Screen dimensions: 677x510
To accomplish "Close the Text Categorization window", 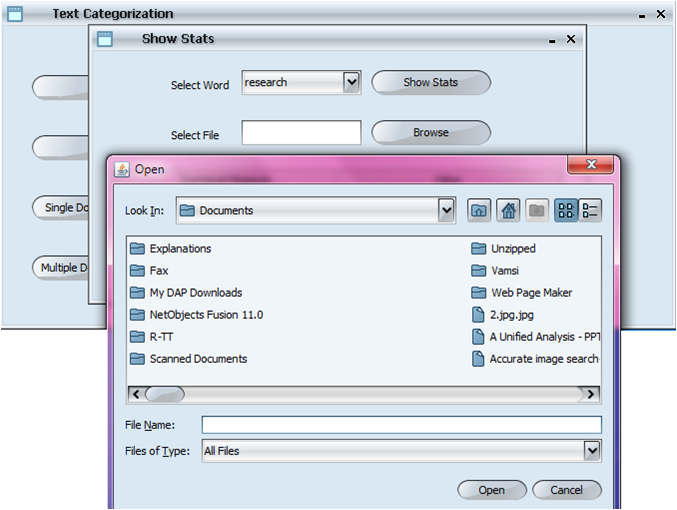I will tap(661, 14).
